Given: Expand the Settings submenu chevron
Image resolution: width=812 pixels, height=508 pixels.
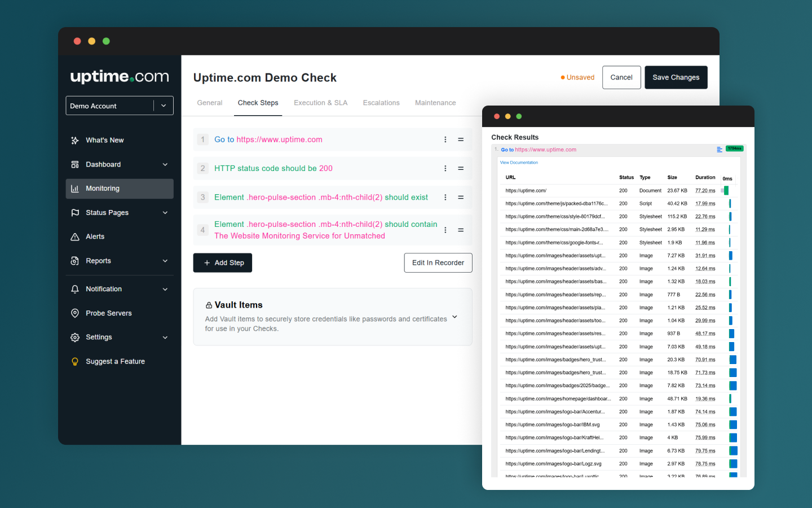Looking at the screenshot, I should 165,338.
